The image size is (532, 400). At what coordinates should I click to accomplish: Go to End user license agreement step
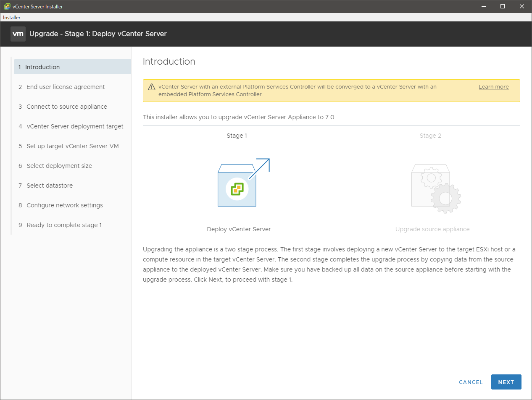point(66,87)
